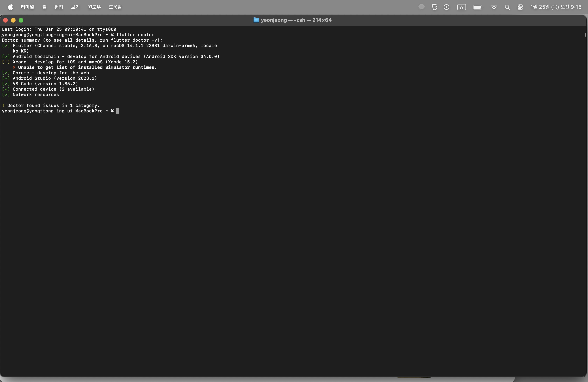Image resolution: width=588 pixels, height=382 pixels.
Task: Click the green check mark beside 'Connected device'
Action: [6, 89]
